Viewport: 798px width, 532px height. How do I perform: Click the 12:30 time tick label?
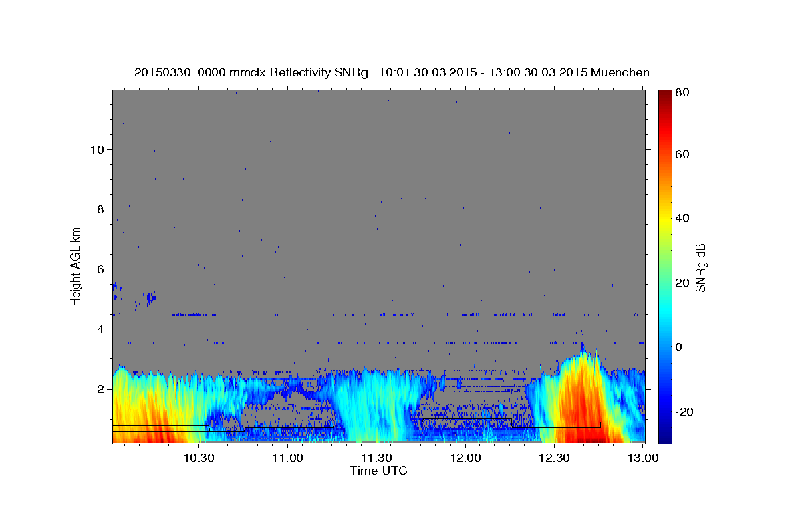(x=554, y=458)
